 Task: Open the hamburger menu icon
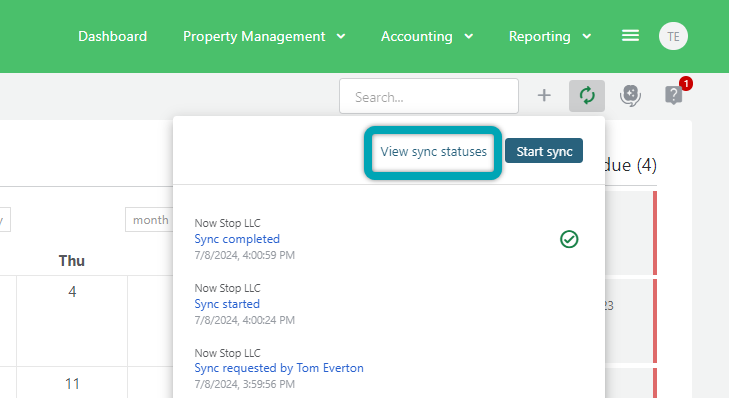pyautogui.click(x=630, y=35)
